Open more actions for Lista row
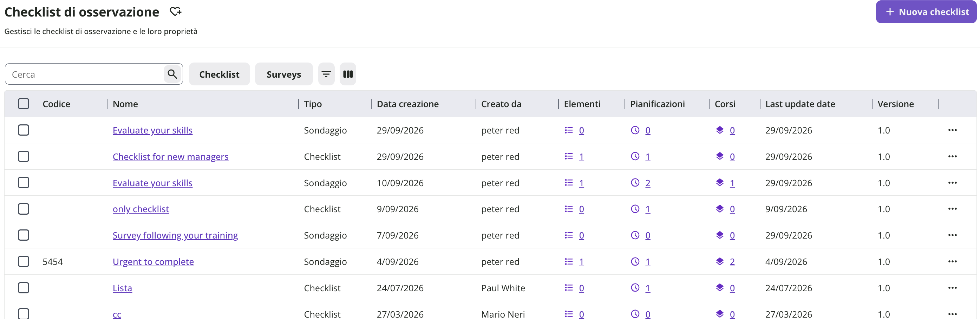 click(952, 288)
